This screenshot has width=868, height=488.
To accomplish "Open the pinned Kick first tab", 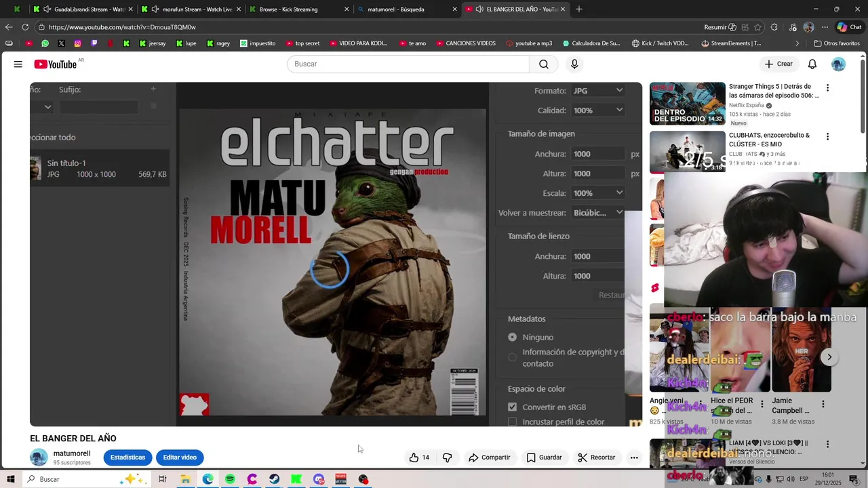I will [x=17, y=9].
